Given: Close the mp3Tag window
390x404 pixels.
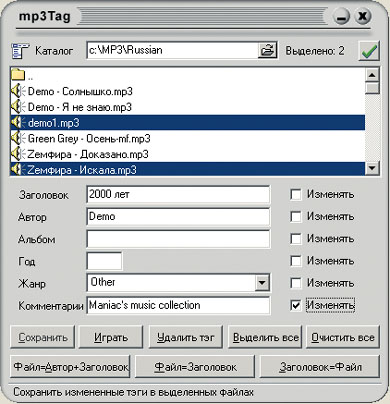Looking at the screenshot, I should point(363,16).
